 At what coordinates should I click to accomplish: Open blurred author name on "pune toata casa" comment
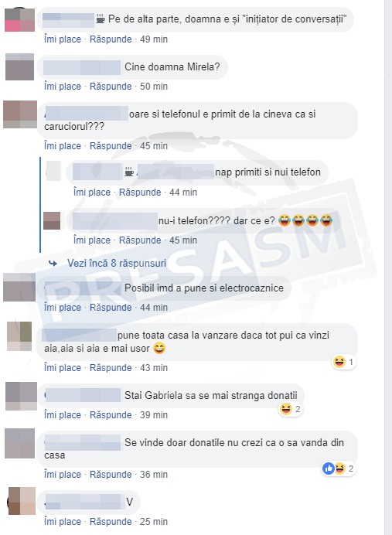(80, 335)
